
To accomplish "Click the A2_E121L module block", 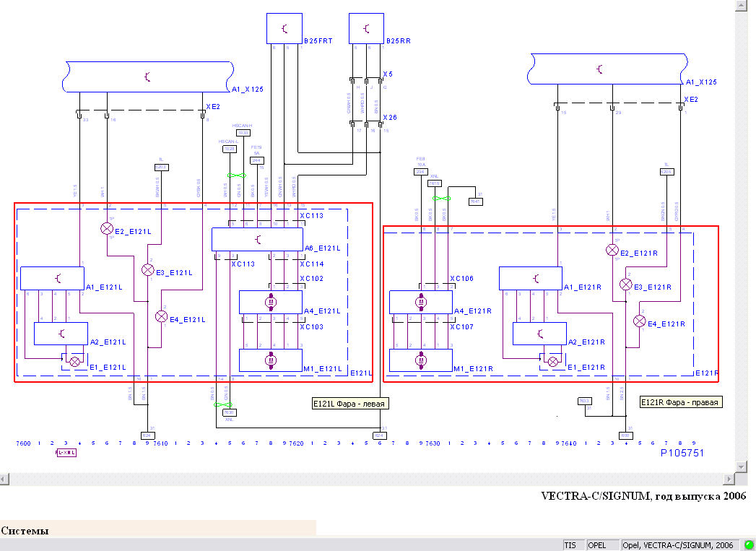I will point(61,334).
